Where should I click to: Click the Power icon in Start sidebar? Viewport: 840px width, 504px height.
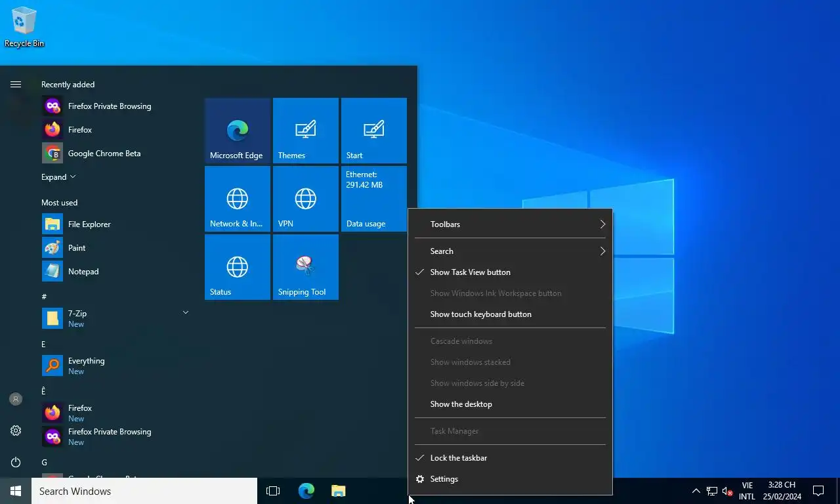[x=16, y=462]
